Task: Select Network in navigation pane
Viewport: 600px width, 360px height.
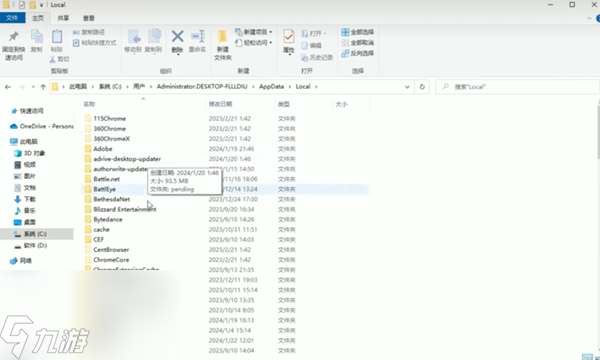Action: (x=21, y=261)
